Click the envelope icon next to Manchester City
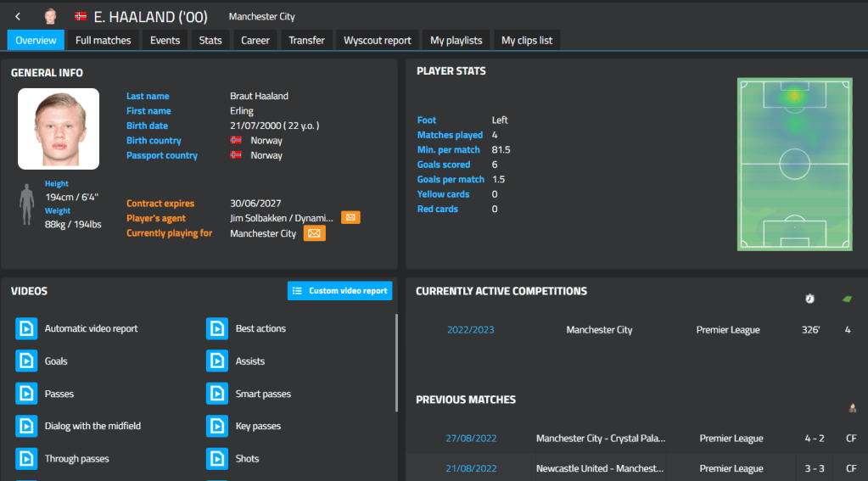 (x=314, y=233)
